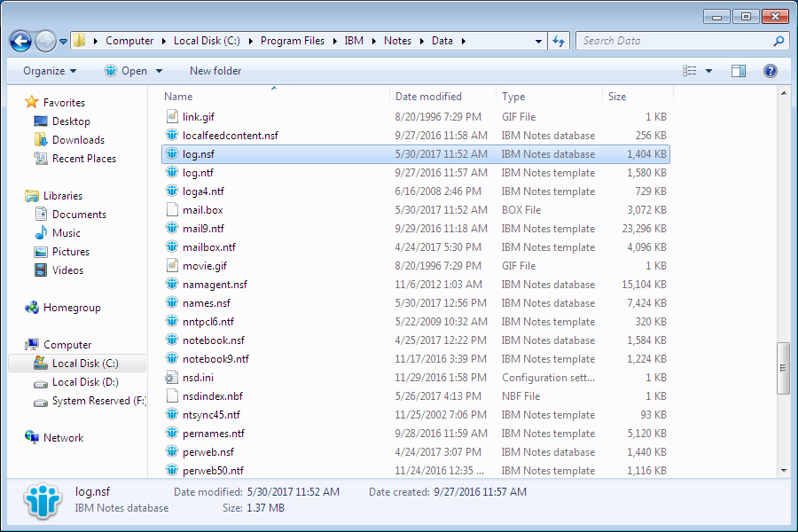This screenshot has height=532, width=798.
Task: Select the nsd.ini configuration file icon
Action: click(172, 378)
